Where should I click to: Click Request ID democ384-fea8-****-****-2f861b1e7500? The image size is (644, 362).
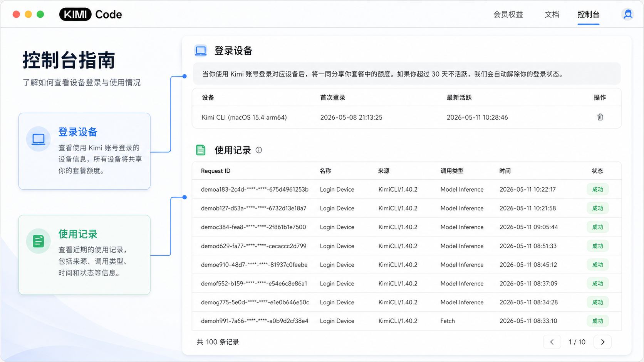click(253, 227)
